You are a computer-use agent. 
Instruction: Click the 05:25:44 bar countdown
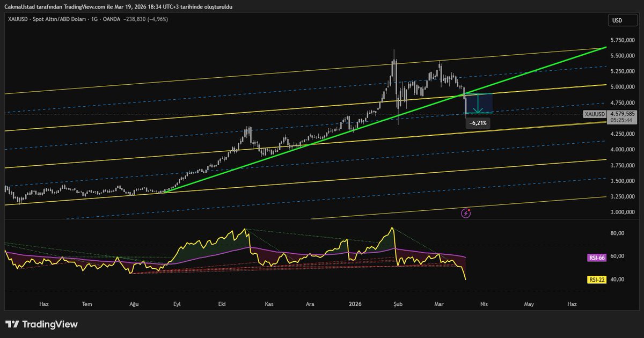(622, 121)
